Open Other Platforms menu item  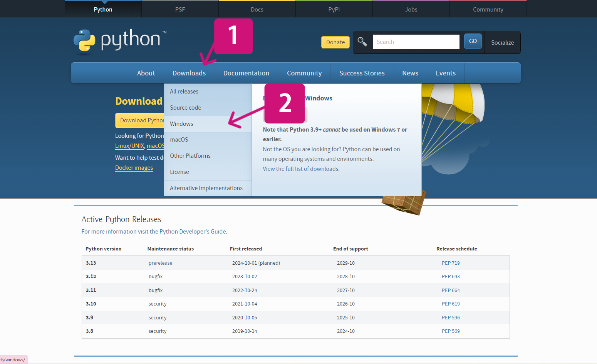(190, 156)
